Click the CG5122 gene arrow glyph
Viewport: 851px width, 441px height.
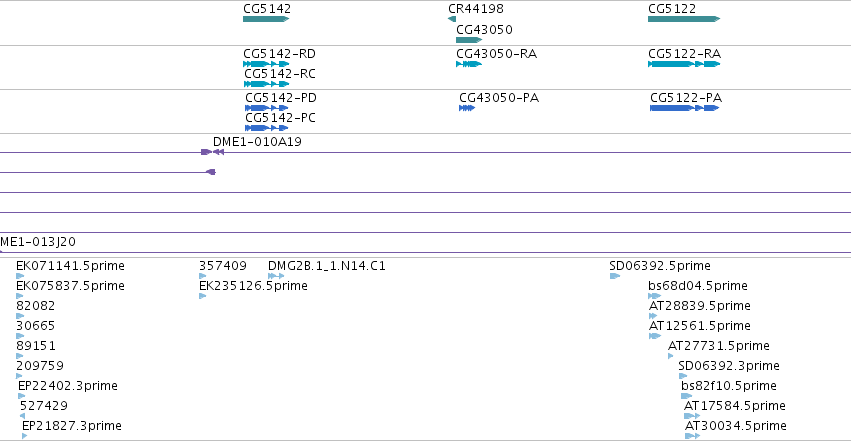tap(684, 19)
